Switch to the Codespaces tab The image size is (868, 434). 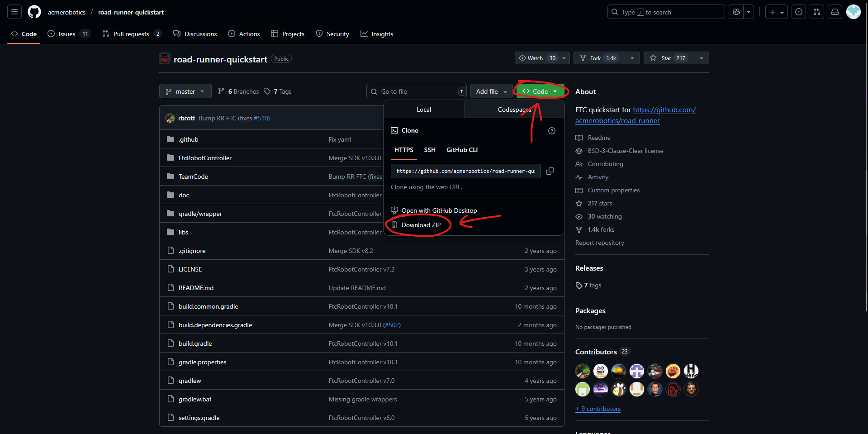click(514, 109)
